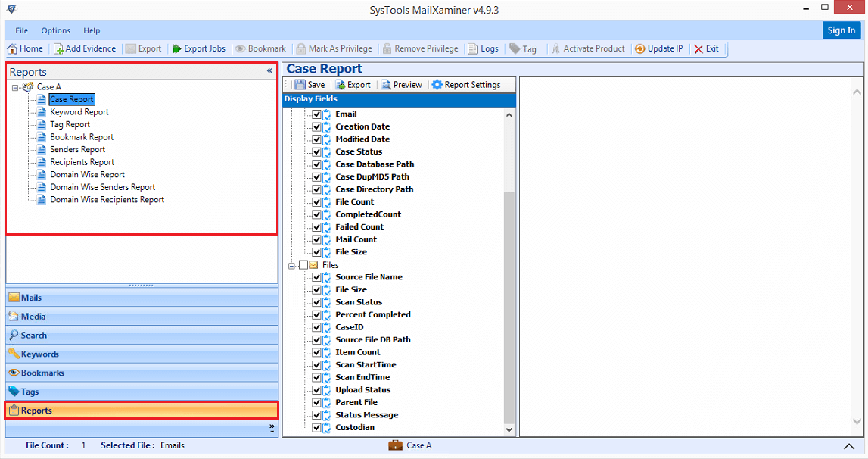Click the Sign In button

[842, 30]
